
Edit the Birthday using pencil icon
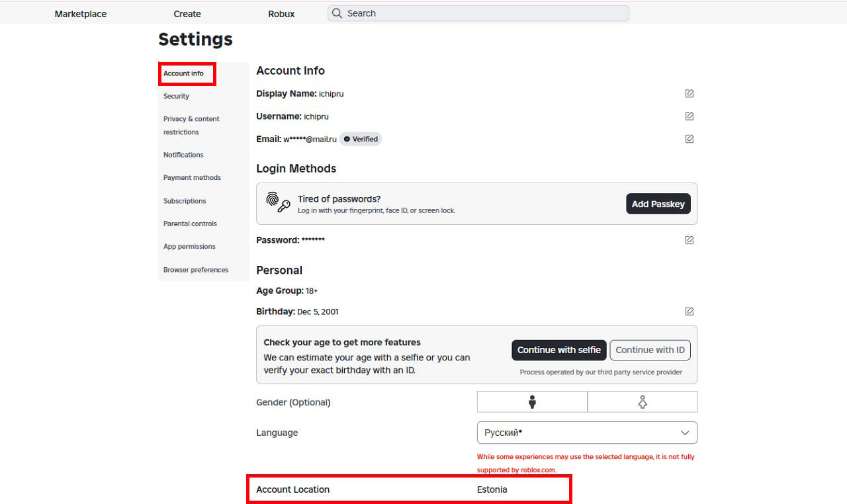tap(690, 312)
